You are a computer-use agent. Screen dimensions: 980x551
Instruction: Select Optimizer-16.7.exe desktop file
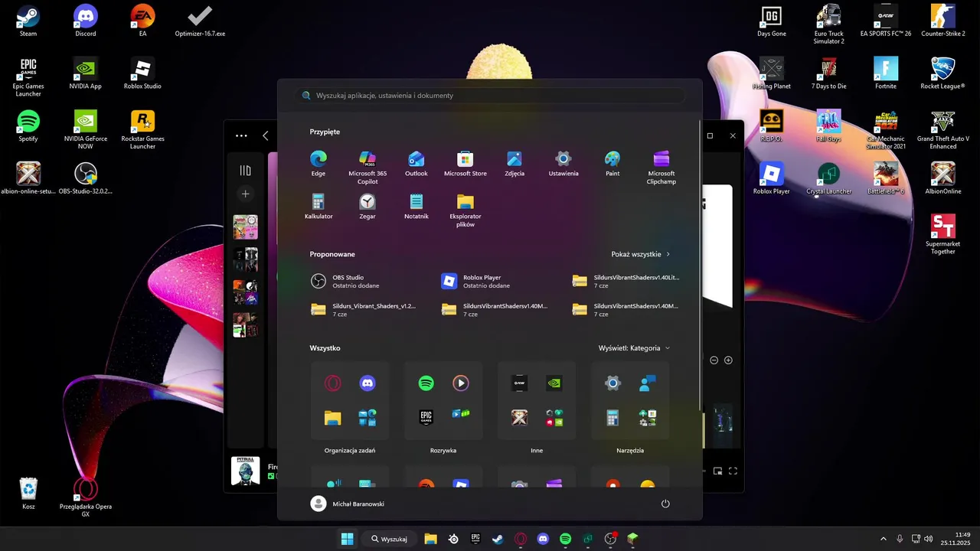[200, 21]
